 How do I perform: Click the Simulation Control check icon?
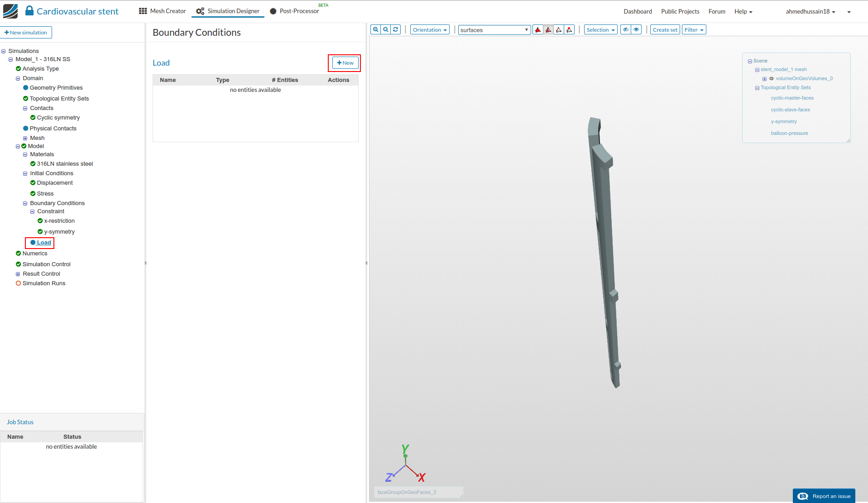19,264
